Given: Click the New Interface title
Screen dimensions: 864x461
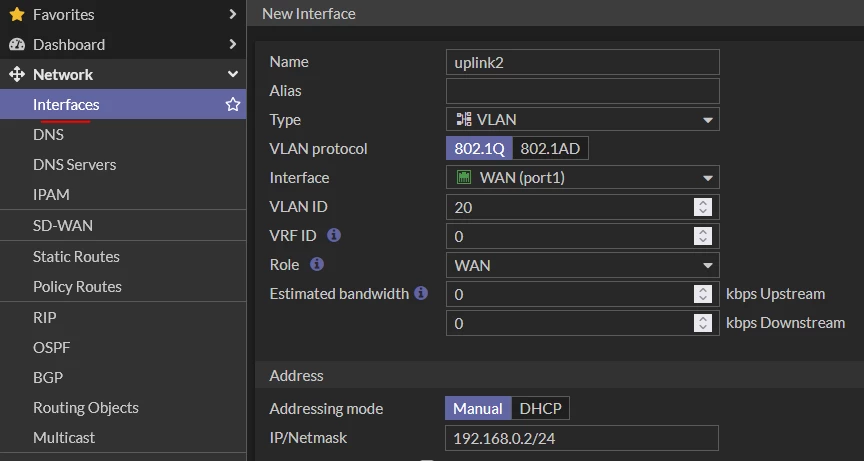Looking at the screenshot, I should 309,14.
